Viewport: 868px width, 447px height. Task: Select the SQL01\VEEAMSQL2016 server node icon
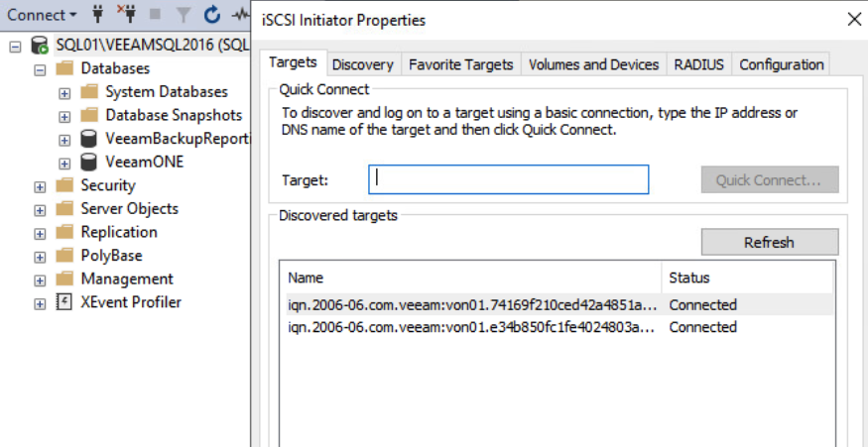pyautogui.click(x=40, y=46)
